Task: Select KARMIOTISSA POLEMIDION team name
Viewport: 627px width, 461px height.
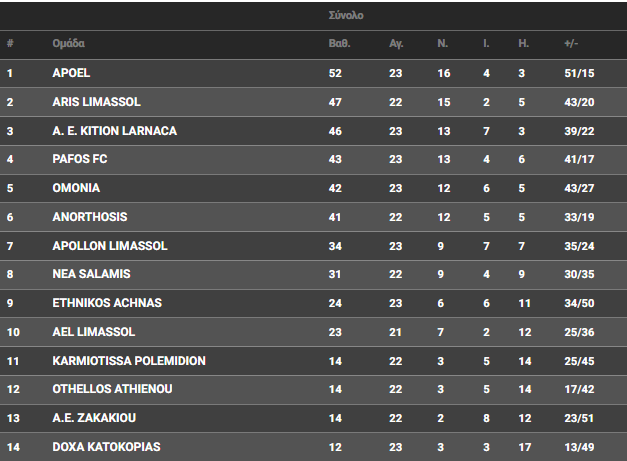Action: coord(129,361)
